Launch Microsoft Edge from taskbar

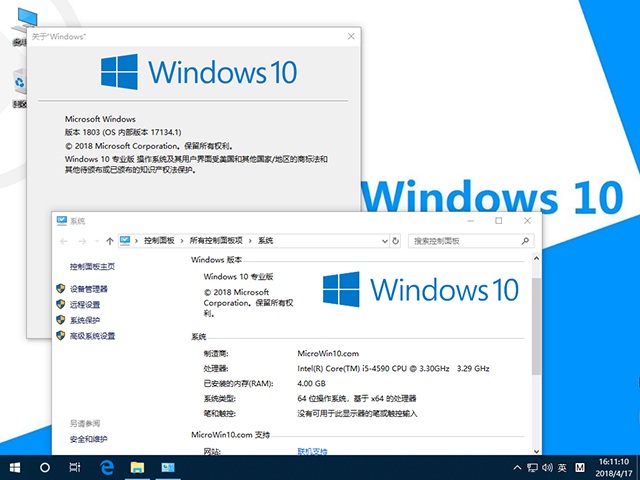(107, 467)
